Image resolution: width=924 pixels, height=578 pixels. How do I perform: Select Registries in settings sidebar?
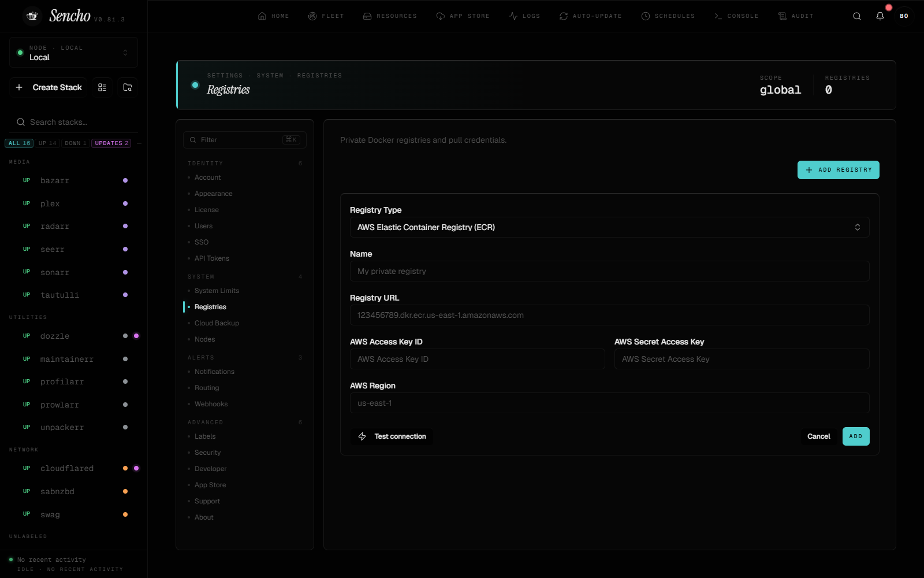(245, 307)
